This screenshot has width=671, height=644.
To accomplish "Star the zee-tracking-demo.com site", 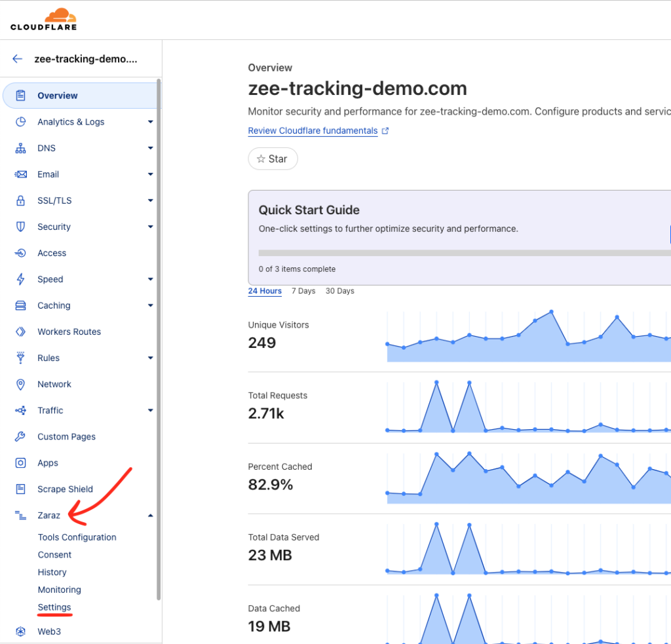I will click(273, 159).
